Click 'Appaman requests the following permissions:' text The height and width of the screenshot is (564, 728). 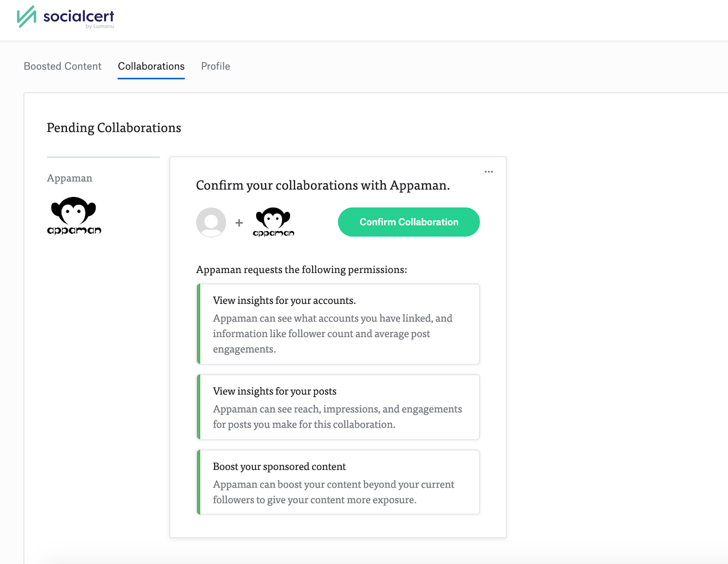coord(301,270)
